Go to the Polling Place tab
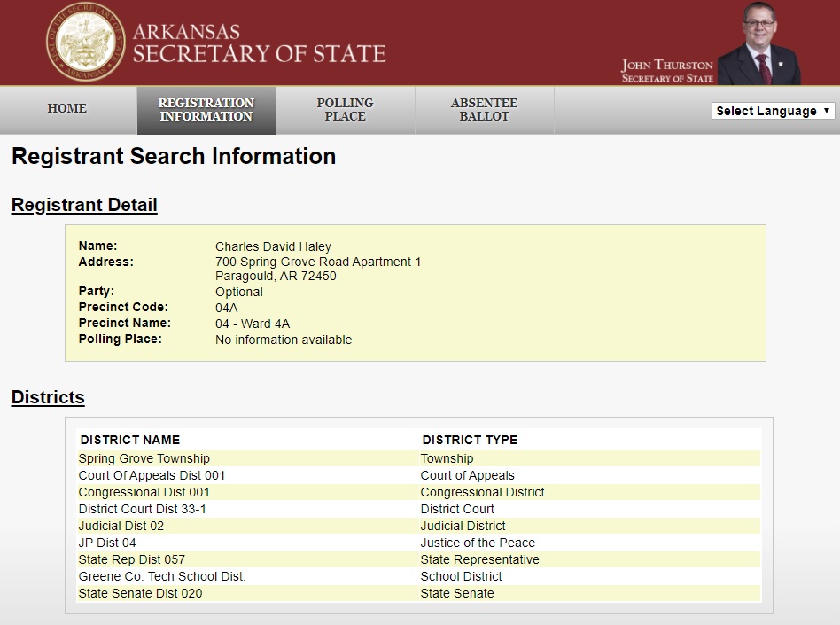 click(x=345, y=109)
